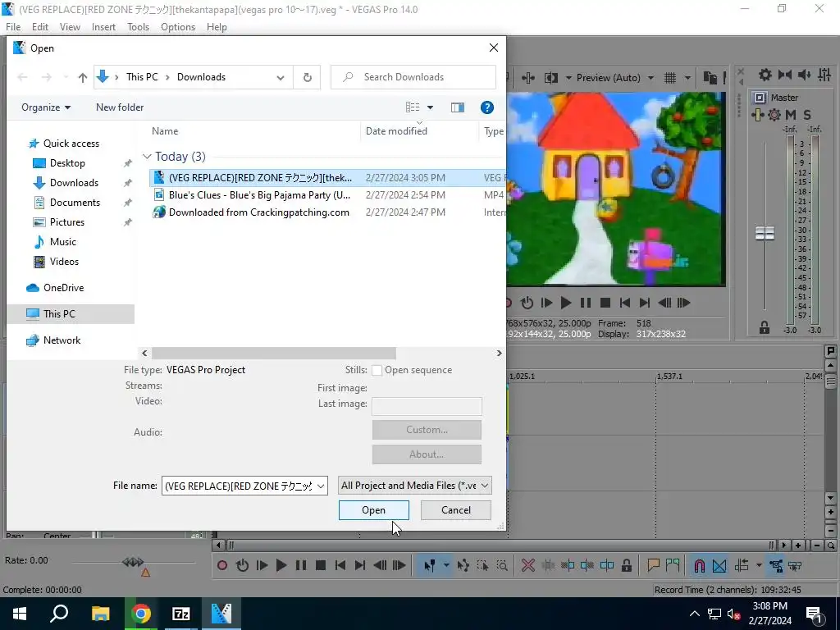Expand the address bar path dropdown
This screenshot has width=840, height=630.
(x=281, y=78)
